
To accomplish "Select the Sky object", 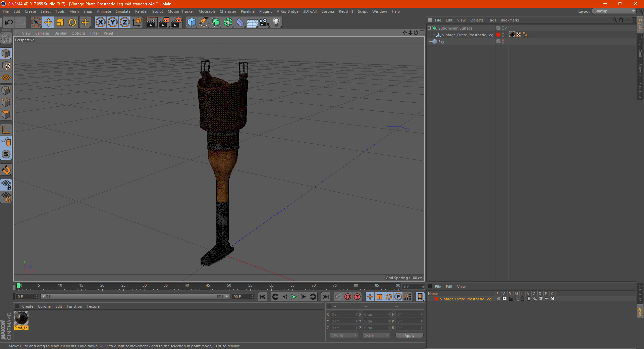I will coord(441,42).
